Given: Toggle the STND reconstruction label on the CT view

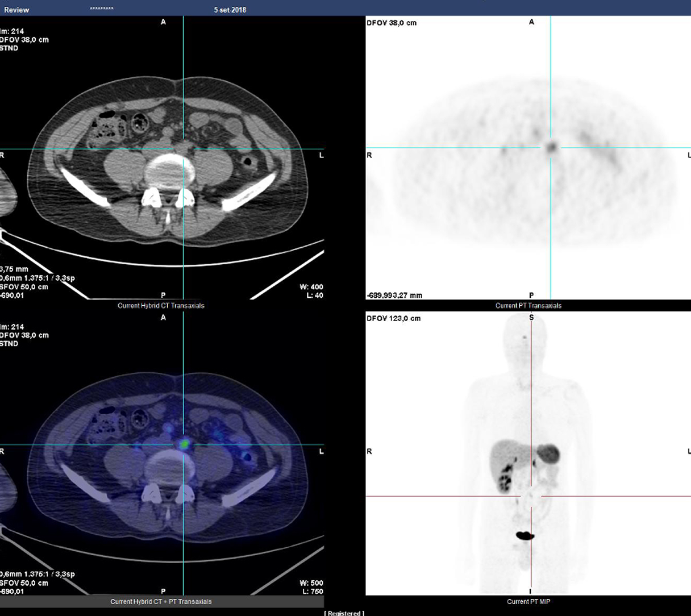Looking at the screenshot, I should pyautogui.click(x=10, y=48).
